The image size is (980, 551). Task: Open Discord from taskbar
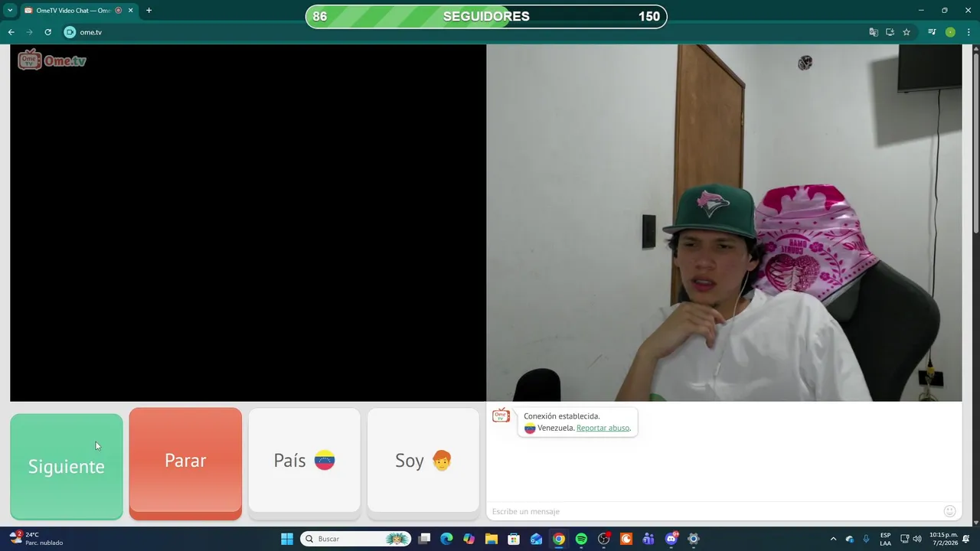click(x=671, y=539)
